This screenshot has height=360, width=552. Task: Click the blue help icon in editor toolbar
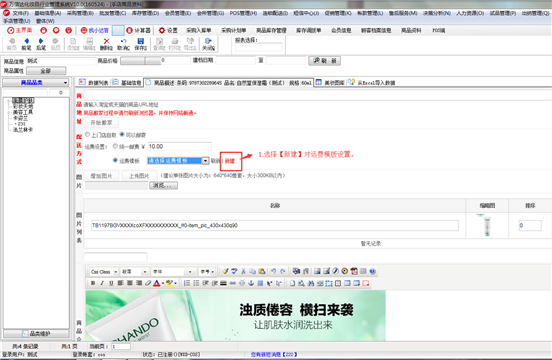coord(372,271)
